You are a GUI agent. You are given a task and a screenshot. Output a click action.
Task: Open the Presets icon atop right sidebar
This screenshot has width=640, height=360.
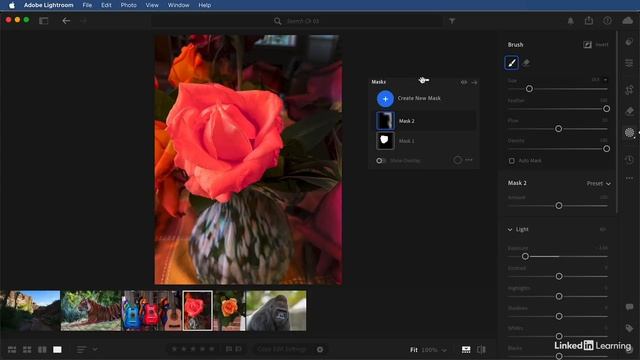629,42
